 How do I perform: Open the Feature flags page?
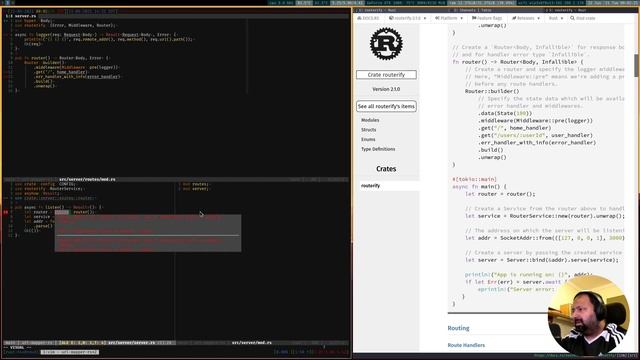[x=487, y=18]
